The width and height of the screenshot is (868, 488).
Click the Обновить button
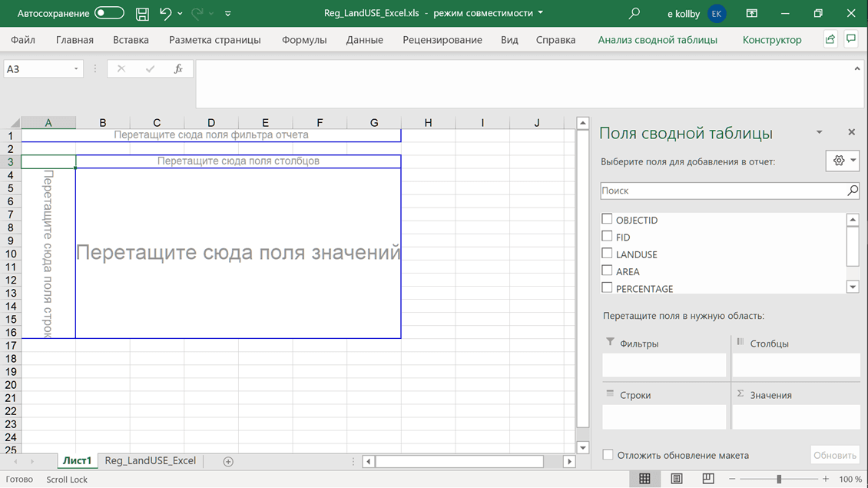click(x=835, y=455)
